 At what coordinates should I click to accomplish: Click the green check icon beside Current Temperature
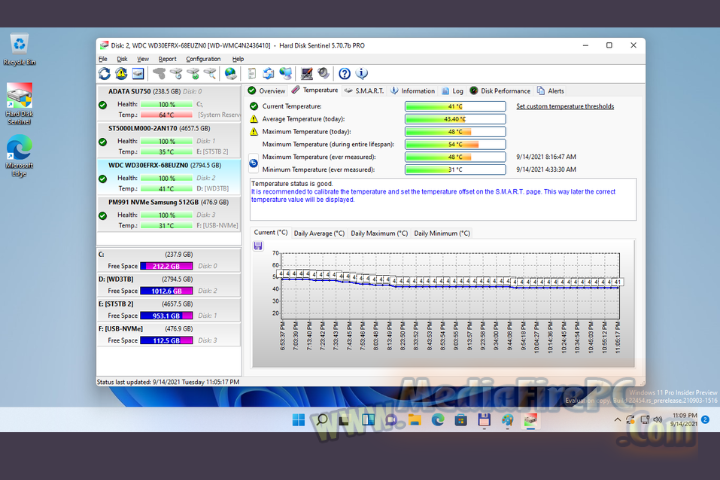(253, 106)
